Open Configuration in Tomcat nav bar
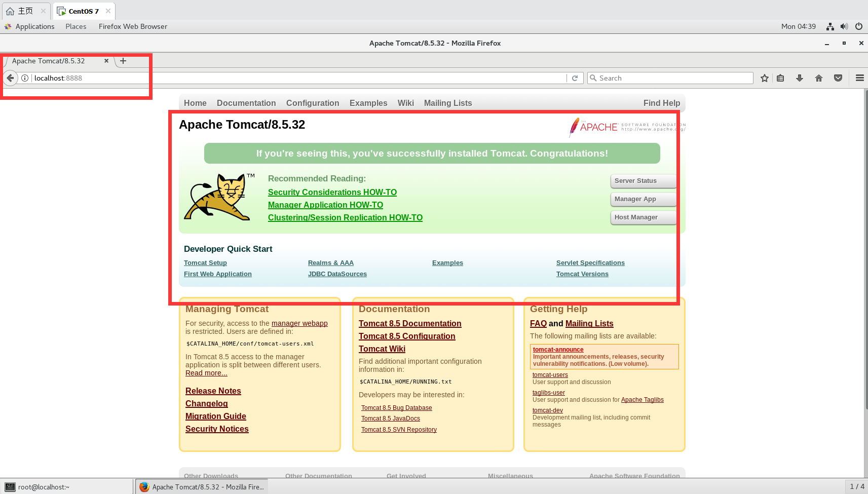Image resolution: width=868 pixels, height=494 pixels. click(313, 103)
